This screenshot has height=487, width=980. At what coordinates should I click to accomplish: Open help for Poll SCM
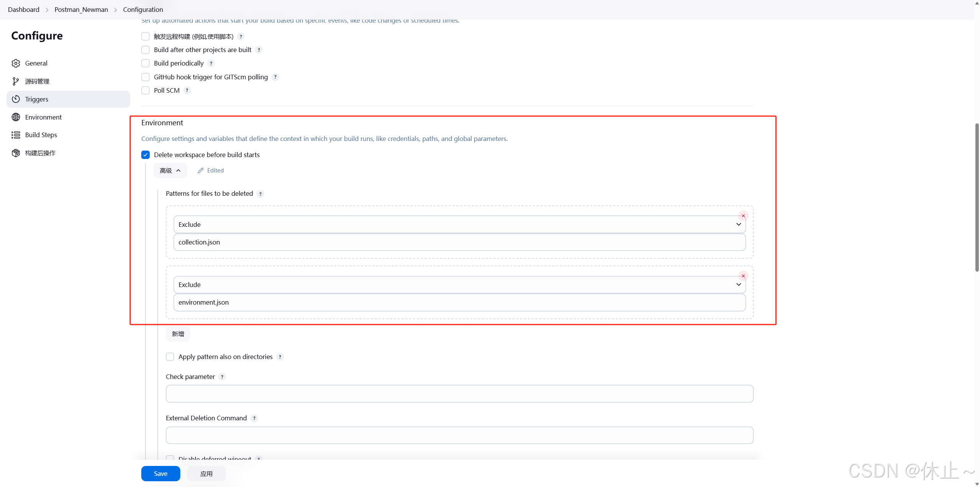[187, 90]
